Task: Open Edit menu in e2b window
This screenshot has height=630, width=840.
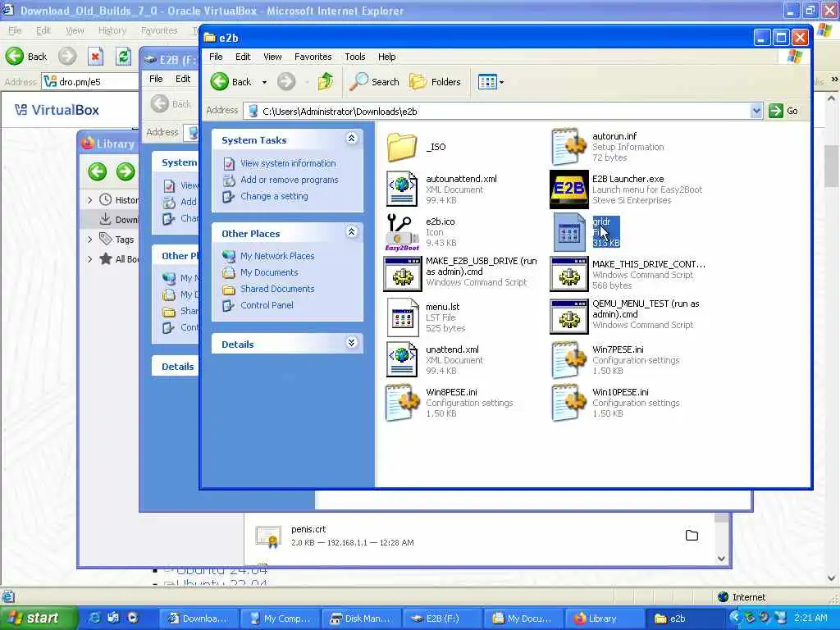Action: (x=243, y=57)
